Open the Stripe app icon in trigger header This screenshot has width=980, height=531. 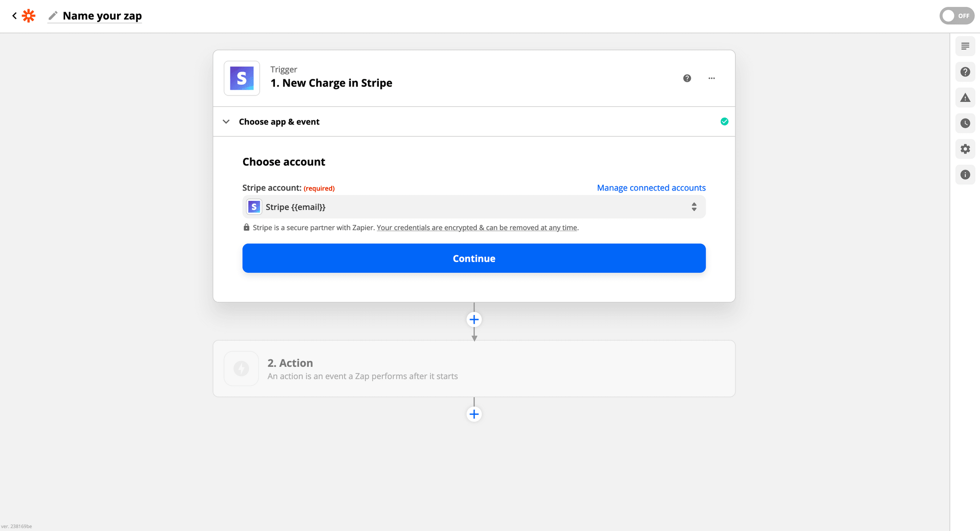242,78
